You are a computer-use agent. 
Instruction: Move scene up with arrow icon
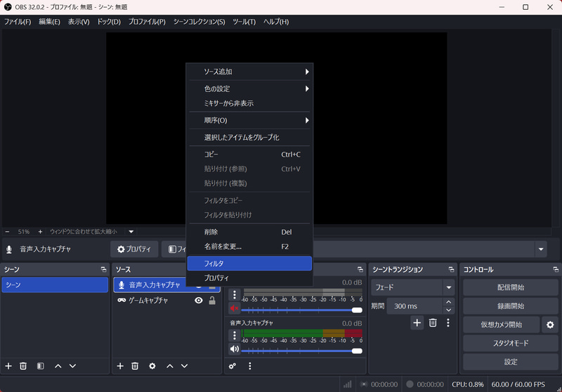[x=58, y=366]
